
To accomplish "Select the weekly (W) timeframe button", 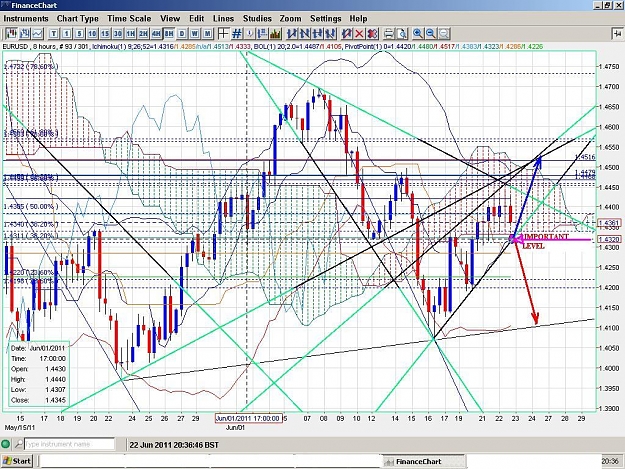I will pos(195,33).
